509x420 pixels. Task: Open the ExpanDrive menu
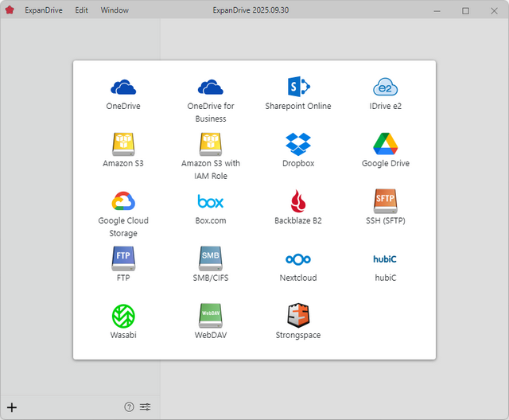[x=45, y=10]
